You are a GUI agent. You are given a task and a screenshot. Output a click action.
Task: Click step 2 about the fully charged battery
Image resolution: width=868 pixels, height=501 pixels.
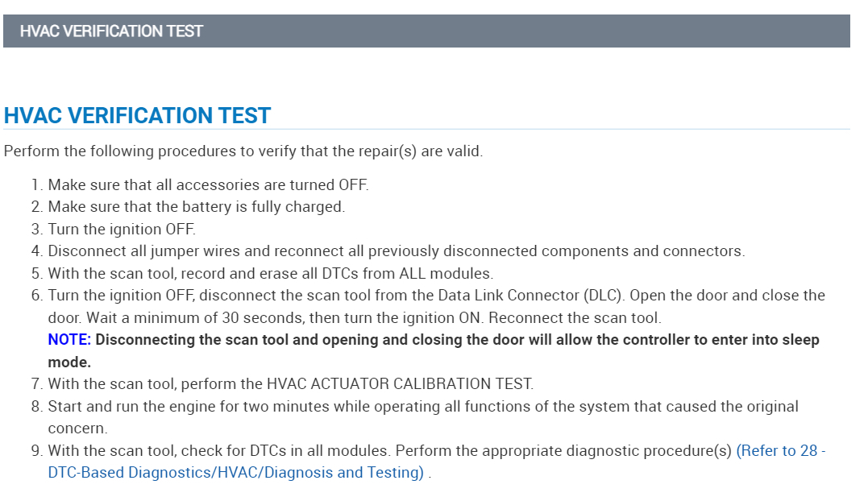196,207
